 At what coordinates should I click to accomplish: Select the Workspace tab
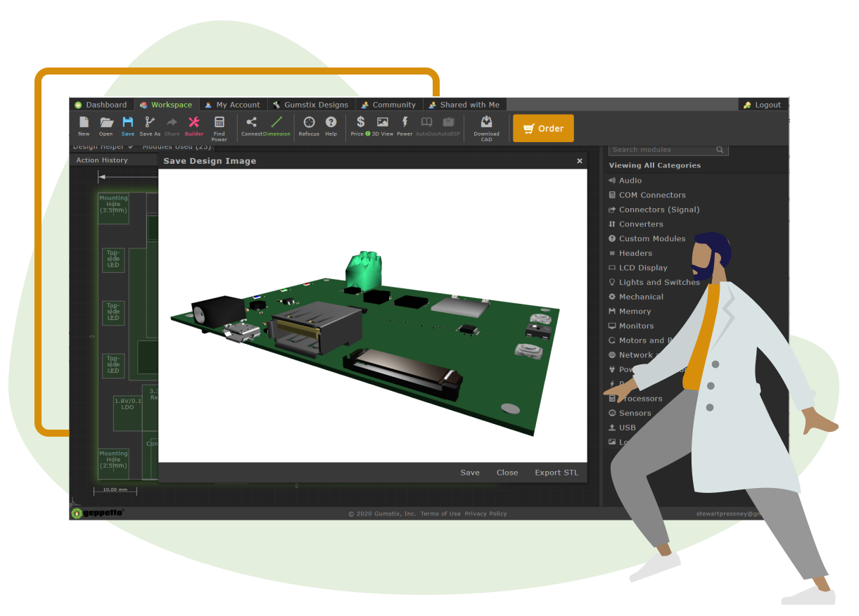click(166, 105)
